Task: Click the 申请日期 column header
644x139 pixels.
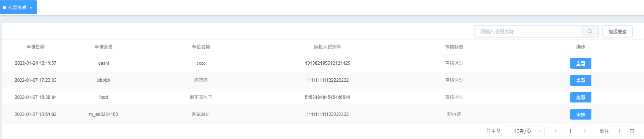Action: coord(36,47)
